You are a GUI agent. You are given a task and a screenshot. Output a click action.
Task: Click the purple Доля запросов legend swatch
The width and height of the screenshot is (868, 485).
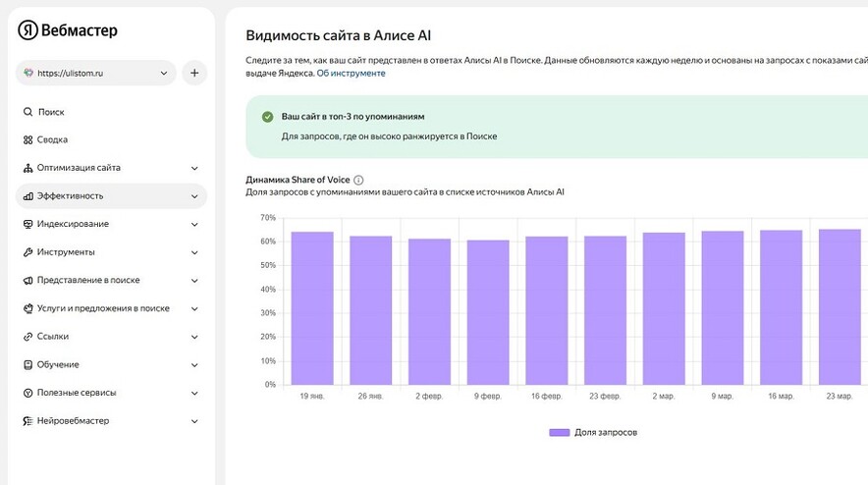pos(559,432)
